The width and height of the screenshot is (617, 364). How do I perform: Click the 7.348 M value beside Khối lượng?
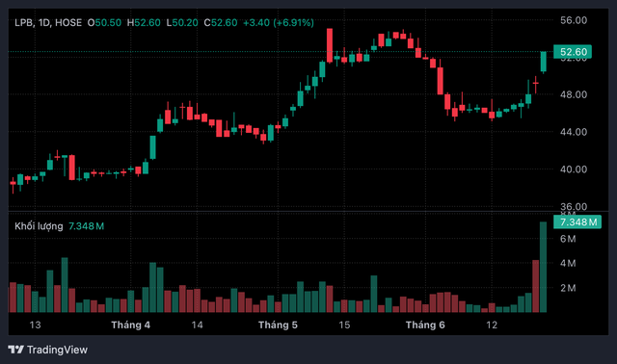[86, 226]
